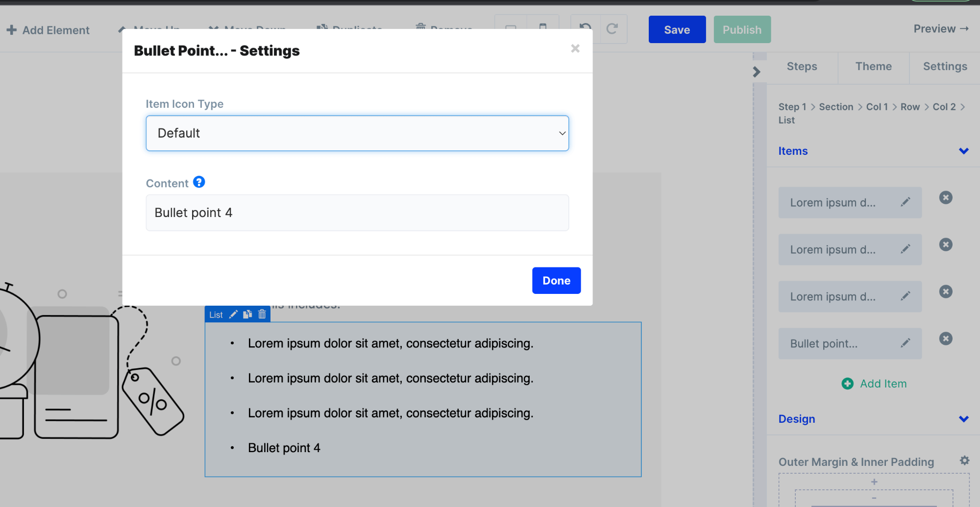Select the List breadcrumb label
Image resolution: width=980 pixels, height=507 pixels.
pyautogui.click(x=786, y=121)
